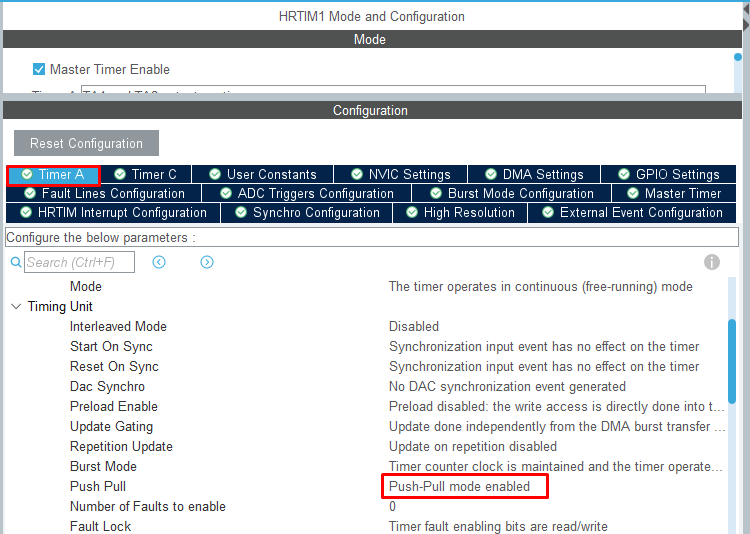The height and width of the screenshot is (534, 750).
Task: Change the Dac Synchro value
Action: 507,387
